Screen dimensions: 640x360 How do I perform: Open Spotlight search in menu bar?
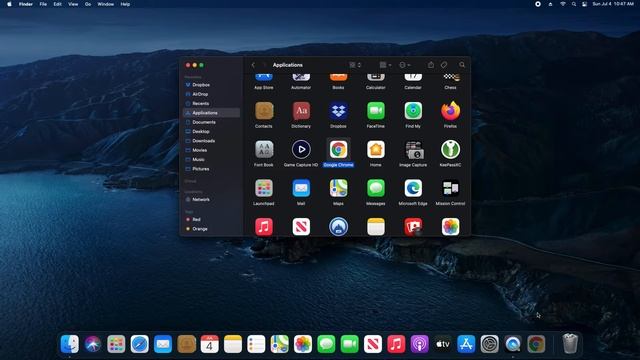573,4
